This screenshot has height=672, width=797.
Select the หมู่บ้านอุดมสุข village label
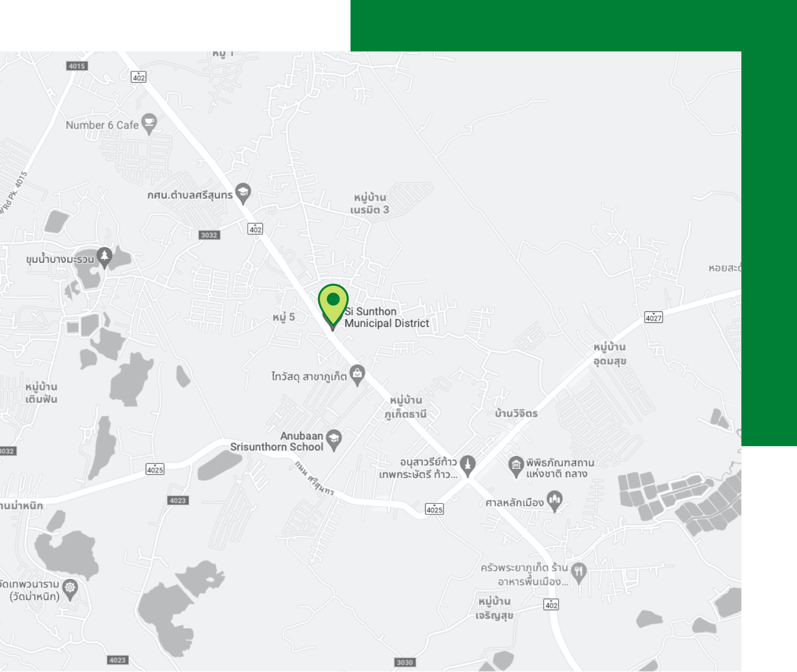[610, 354]
